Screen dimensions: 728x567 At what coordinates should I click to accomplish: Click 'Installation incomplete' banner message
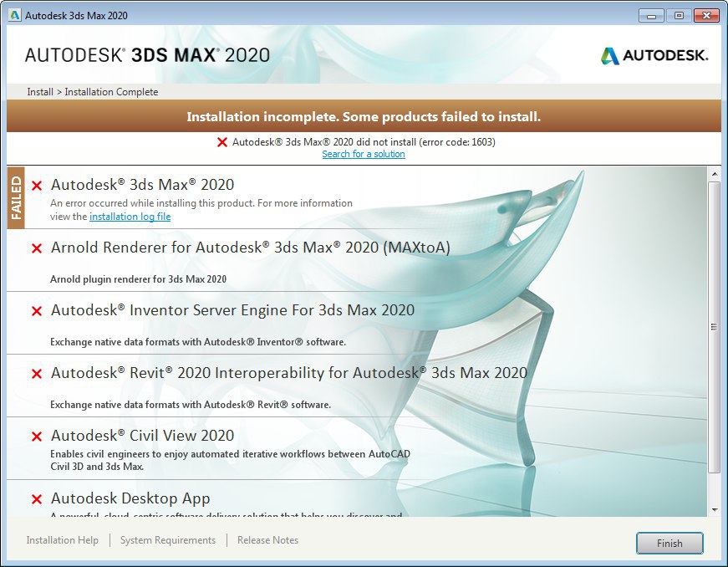point(364,116)
